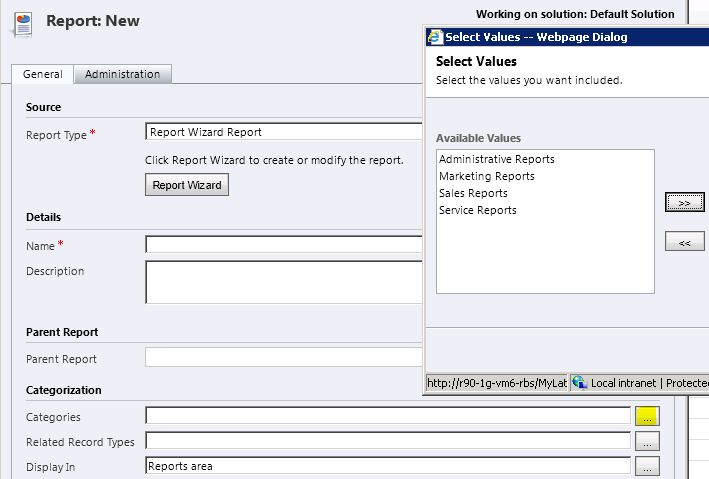
Task: Click the report icon beside Report: New
Action: (x=21, y=24)
